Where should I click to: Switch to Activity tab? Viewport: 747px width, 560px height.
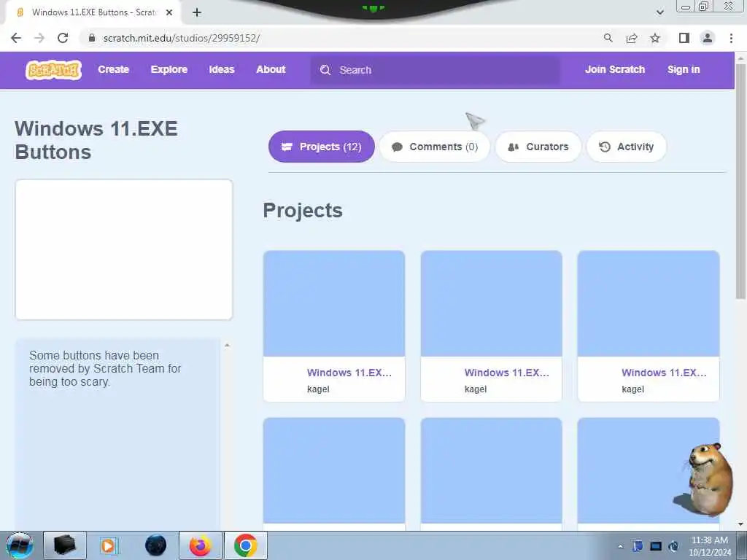(627, 147)
